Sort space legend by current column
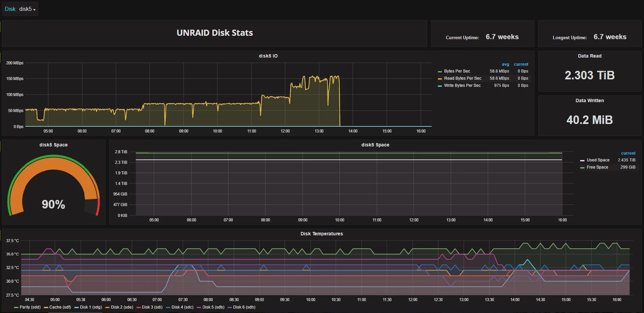644x313 pixels. (x=628, y=153)
